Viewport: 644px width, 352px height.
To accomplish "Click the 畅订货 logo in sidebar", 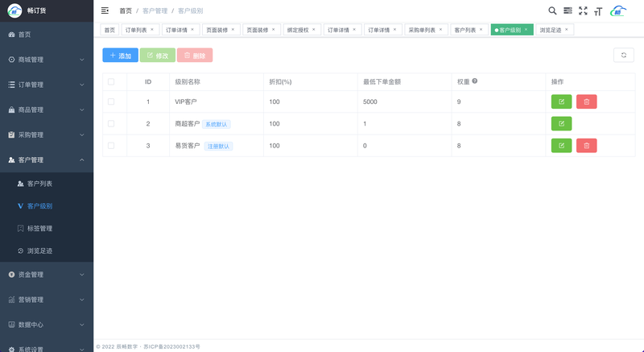I will click(14, 10).
